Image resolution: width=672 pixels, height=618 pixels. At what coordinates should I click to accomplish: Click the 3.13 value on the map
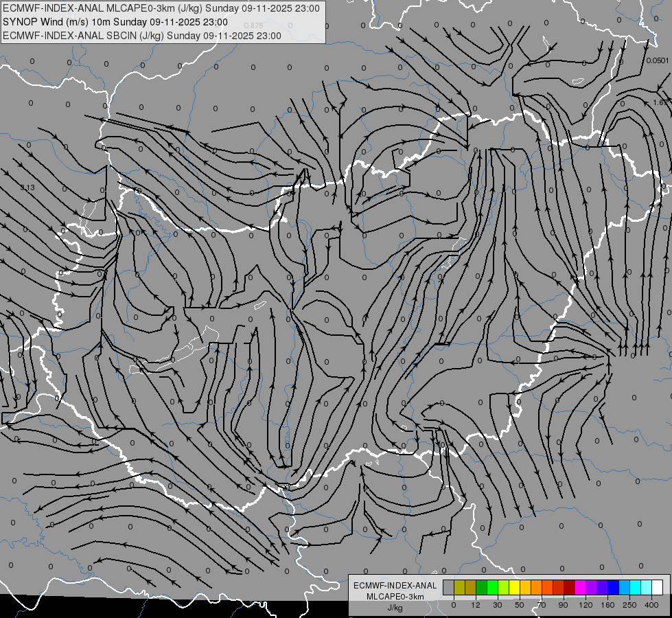pos(27,187)
